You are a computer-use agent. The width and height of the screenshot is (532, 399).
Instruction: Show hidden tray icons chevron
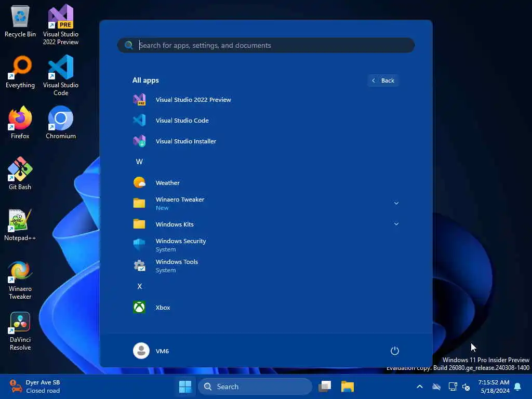click(420, 387)
